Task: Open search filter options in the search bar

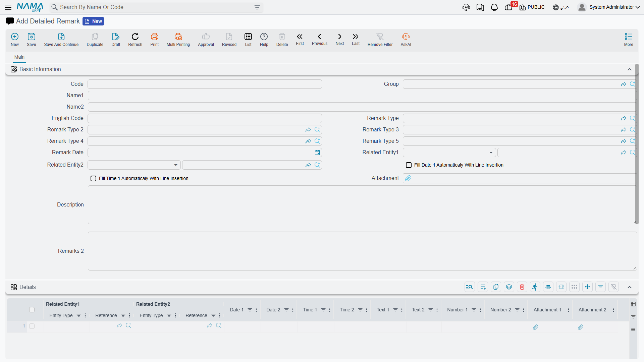Action: pyautogui.click(x=257, y=7)
